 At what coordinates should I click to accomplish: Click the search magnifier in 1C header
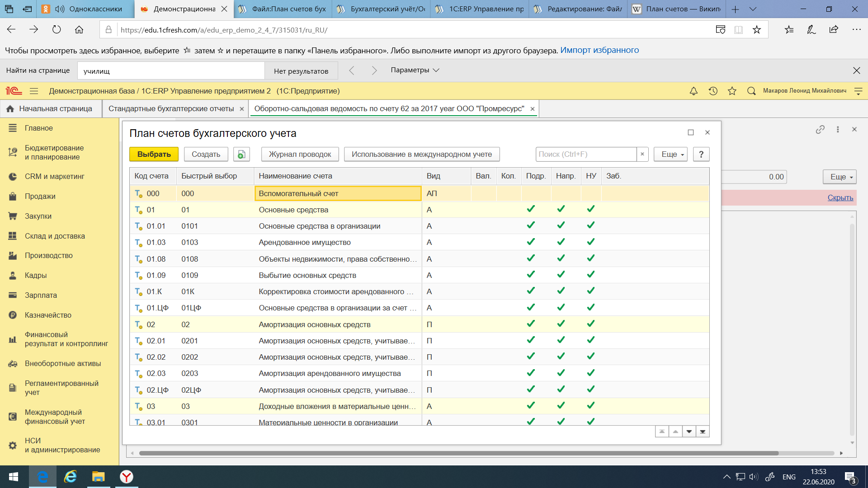tap(751, 91)
